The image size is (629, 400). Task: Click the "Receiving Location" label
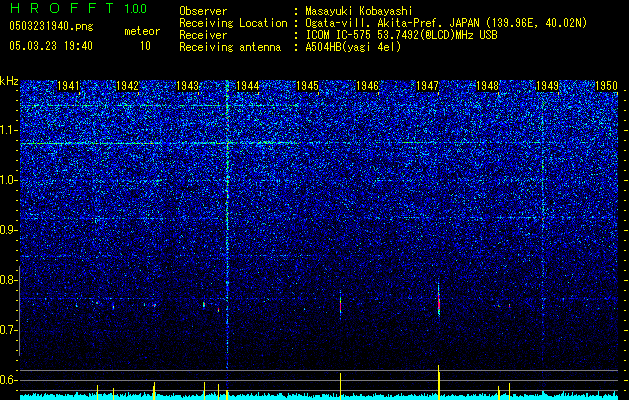coord(233,23)
